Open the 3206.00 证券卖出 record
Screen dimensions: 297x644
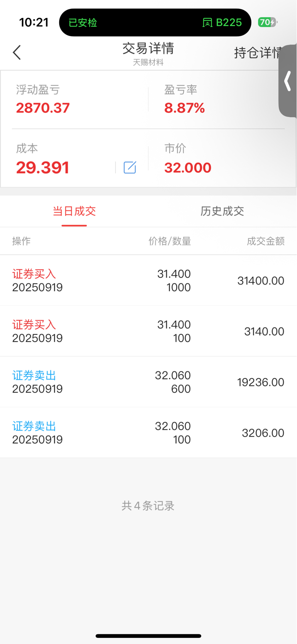148,432
